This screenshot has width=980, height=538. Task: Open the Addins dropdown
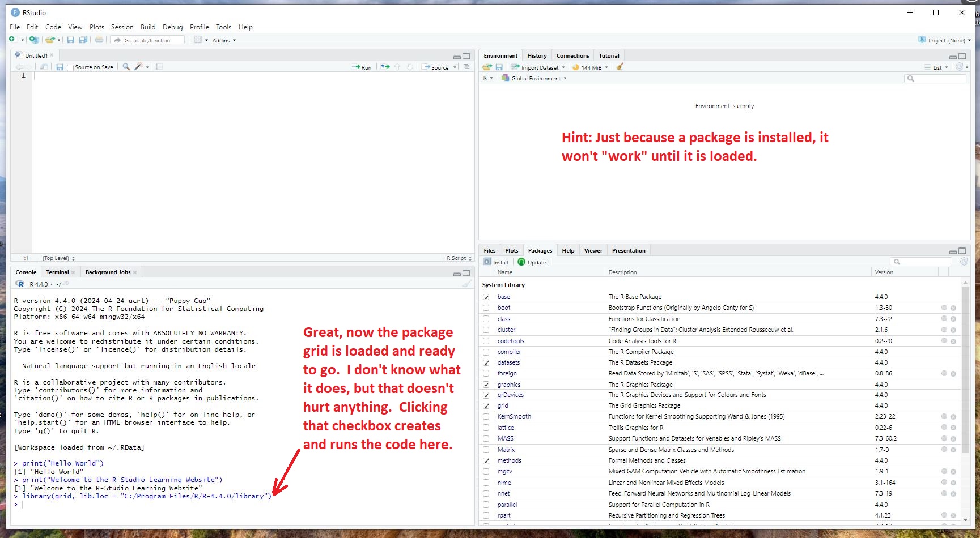[224, 40]
